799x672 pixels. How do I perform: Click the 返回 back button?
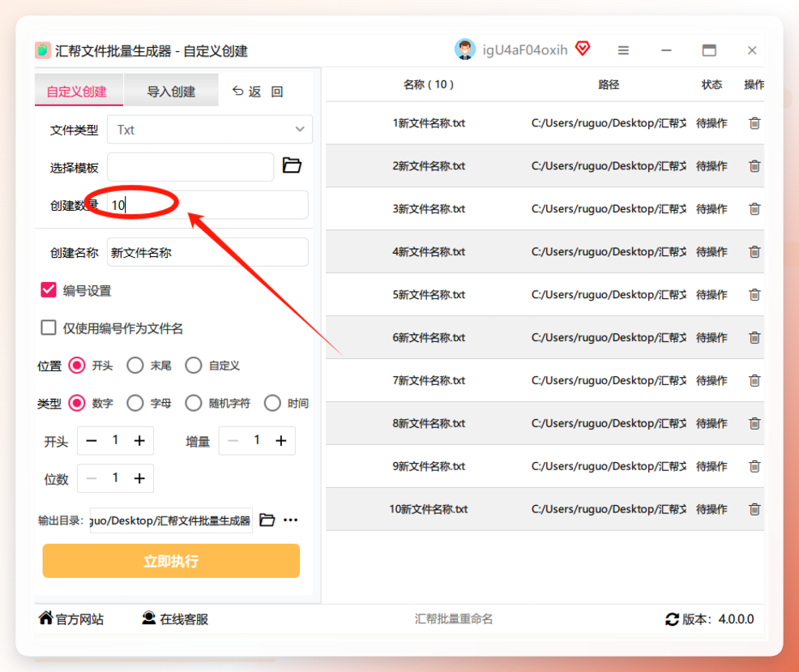click(258, 92)
